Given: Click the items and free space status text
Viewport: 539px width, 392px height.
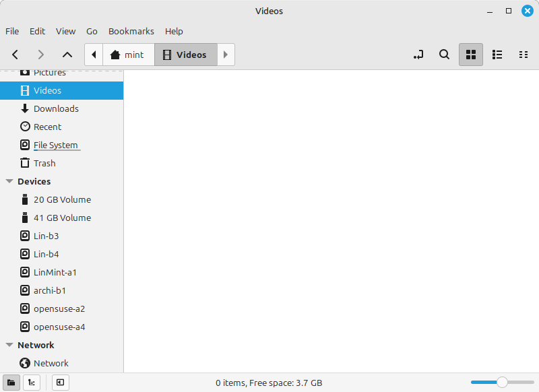Looking at the screenshot, I should (269, 383).
